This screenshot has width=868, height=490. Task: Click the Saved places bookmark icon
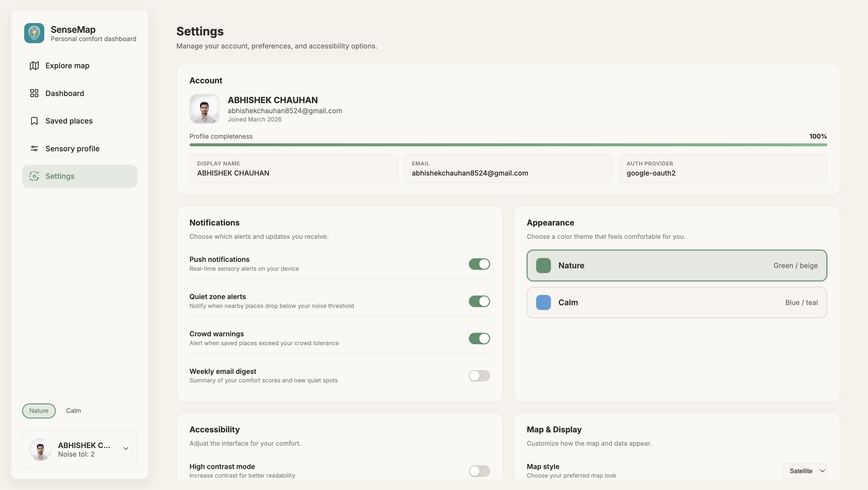[34, 121]
